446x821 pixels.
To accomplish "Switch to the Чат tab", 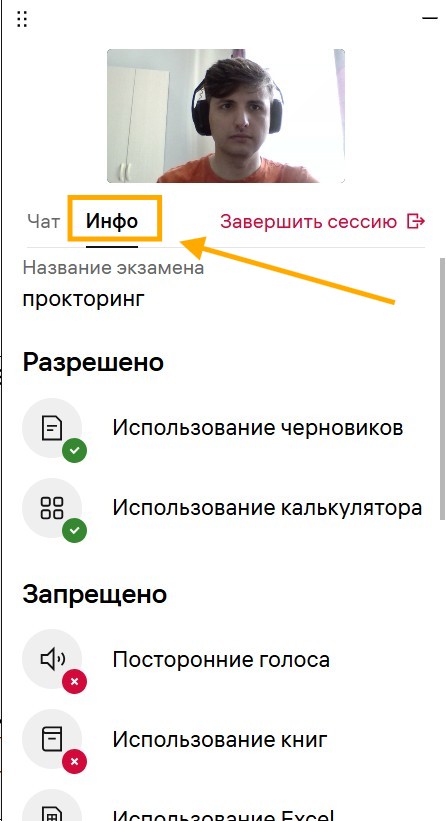I will (x=43, y=221).
